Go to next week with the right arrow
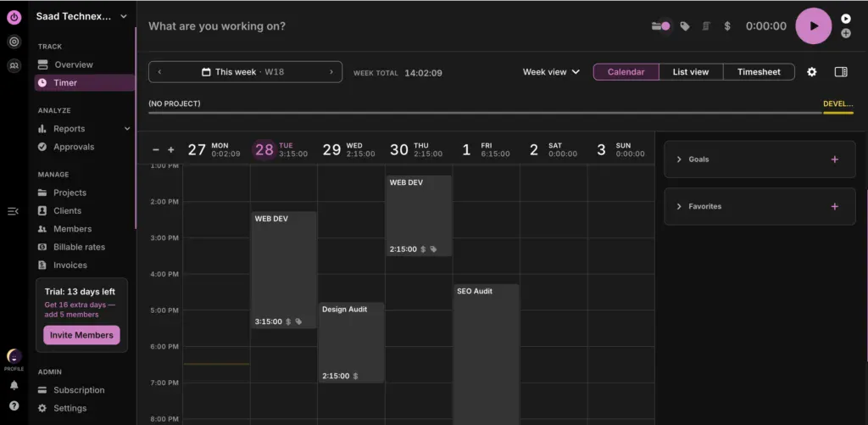This screenshot has height=425, width=868. [x=331, y=72]
